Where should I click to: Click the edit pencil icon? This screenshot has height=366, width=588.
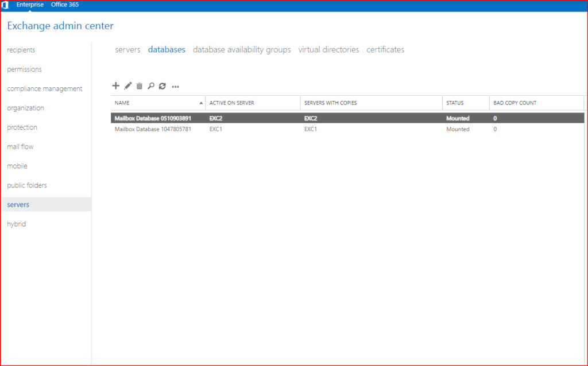tap(128, 86)
